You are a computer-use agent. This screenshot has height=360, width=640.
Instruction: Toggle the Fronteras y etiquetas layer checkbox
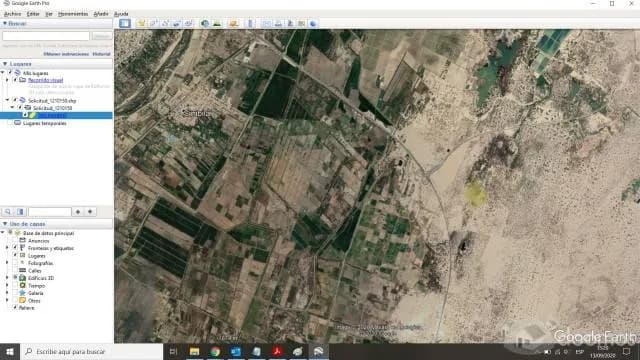click(x=15, y=248)
